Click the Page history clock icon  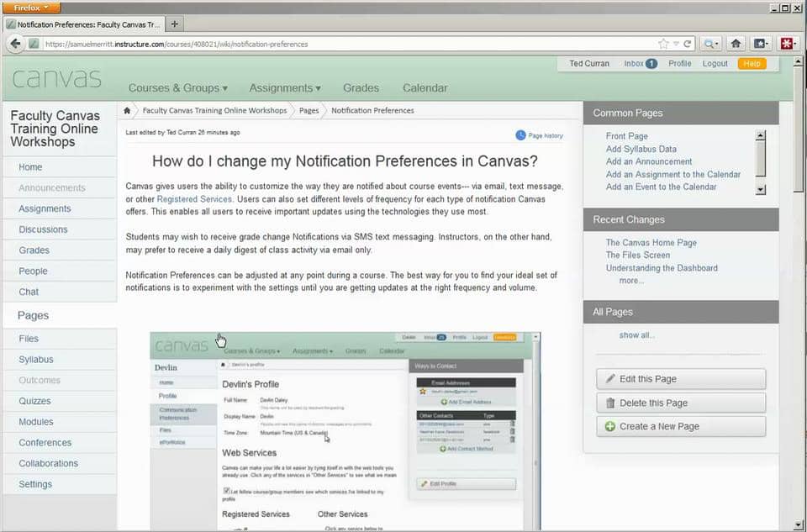pos(520,135)
